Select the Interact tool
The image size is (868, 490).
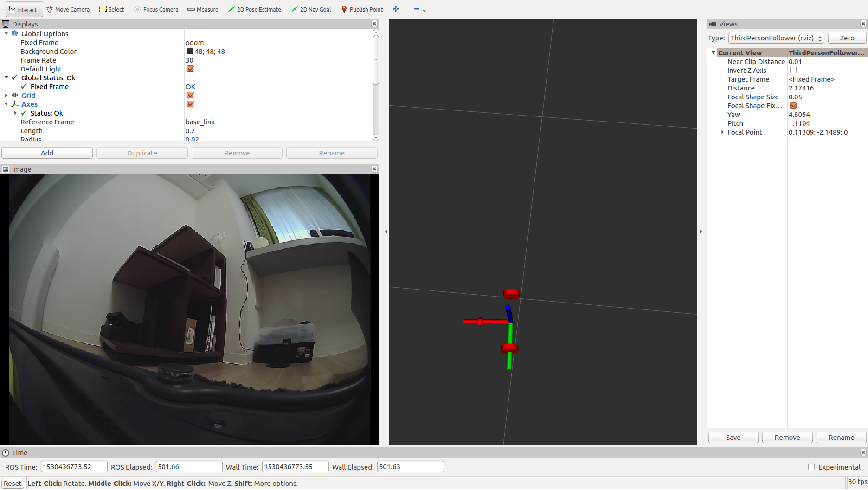pos(23,9)
